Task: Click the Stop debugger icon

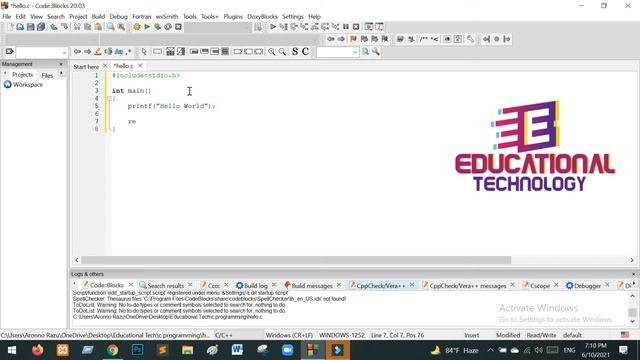Action: [356, 27]
